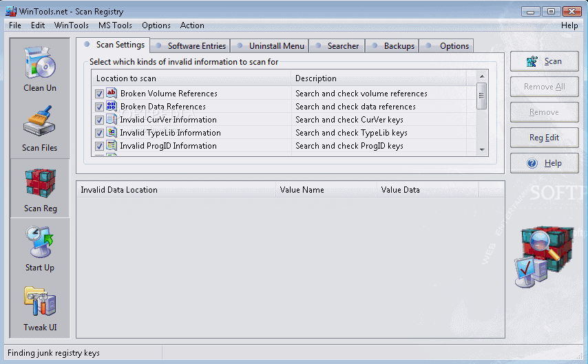Viewport: 588px width, 364px height.
Task: Click the scan list scrollbar thumb
Action: (x=482, y=96)
